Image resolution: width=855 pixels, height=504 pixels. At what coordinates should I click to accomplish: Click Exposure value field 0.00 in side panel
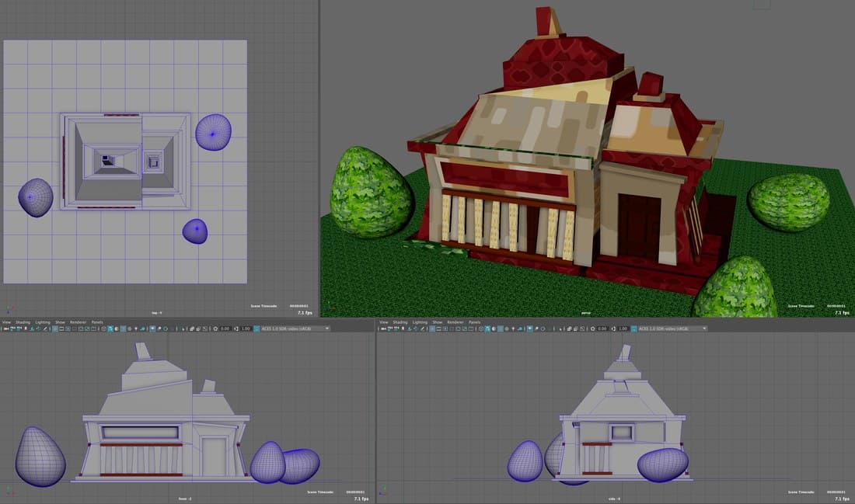pyautogui.click(x=602, y=328)
